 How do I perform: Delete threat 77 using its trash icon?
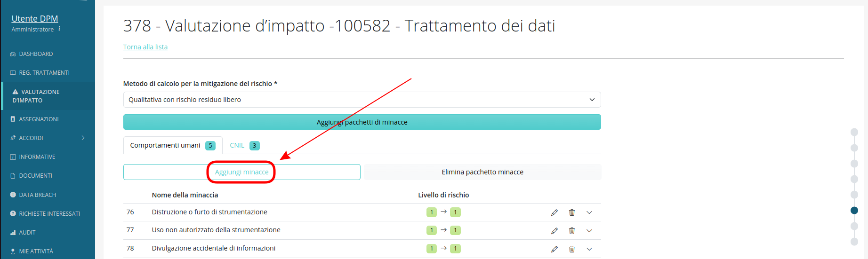coord(572,231)
